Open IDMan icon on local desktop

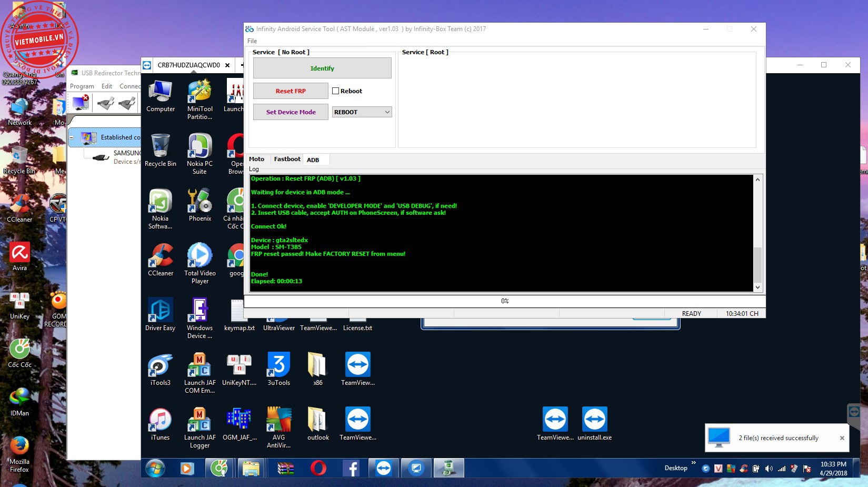pos(20,401)
